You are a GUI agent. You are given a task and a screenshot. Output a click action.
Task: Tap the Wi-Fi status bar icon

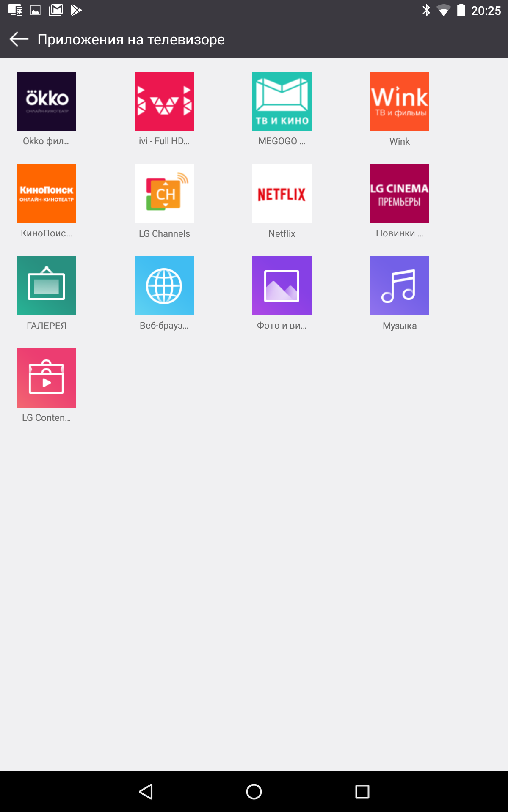coord(444,10)
